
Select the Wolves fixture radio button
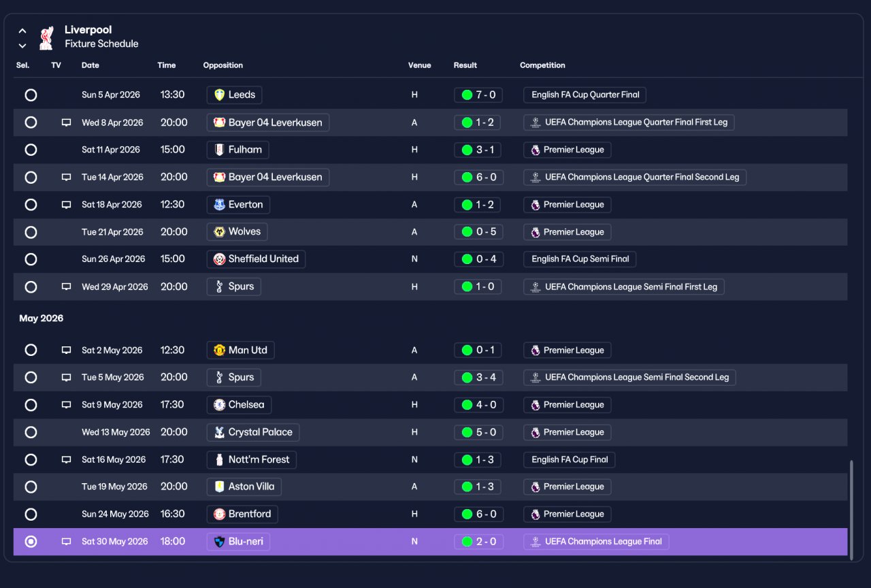[x=31, y=232]
